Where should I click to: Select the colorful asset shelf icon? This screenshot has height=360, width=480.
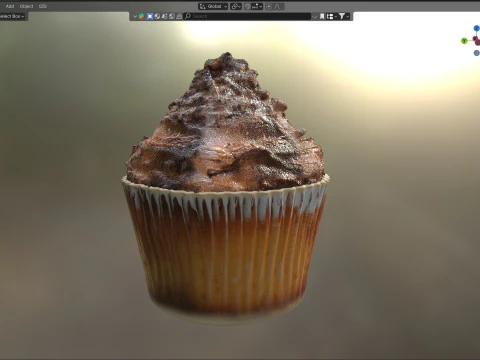coord(141,16)
